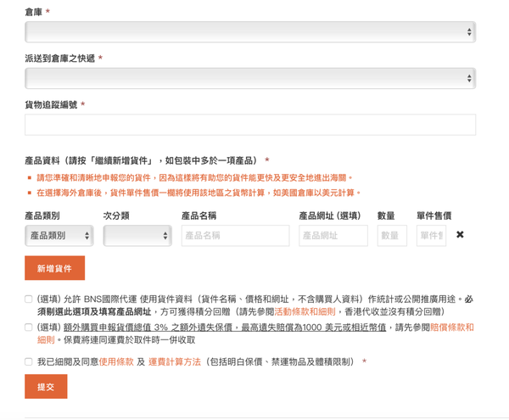Check the agree to terms checkbox
Viewport: 509px width, 420px height.
pyautogui.click(x=29, y=361)
